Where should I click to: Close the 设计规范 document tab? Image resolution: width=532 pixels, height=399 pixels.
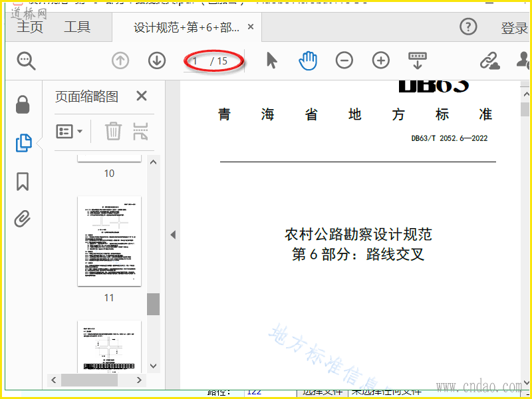tap(251, 27)
